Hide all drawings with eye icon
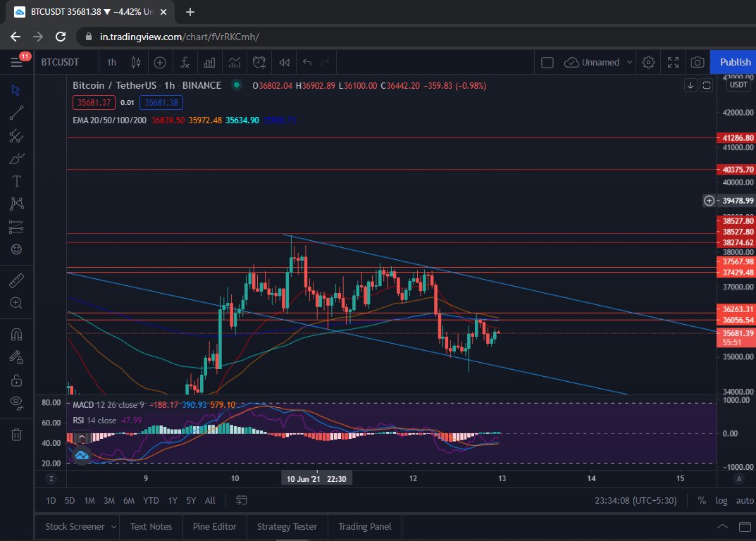The height and width of the screenshot is (541, 756). (16, 403)
